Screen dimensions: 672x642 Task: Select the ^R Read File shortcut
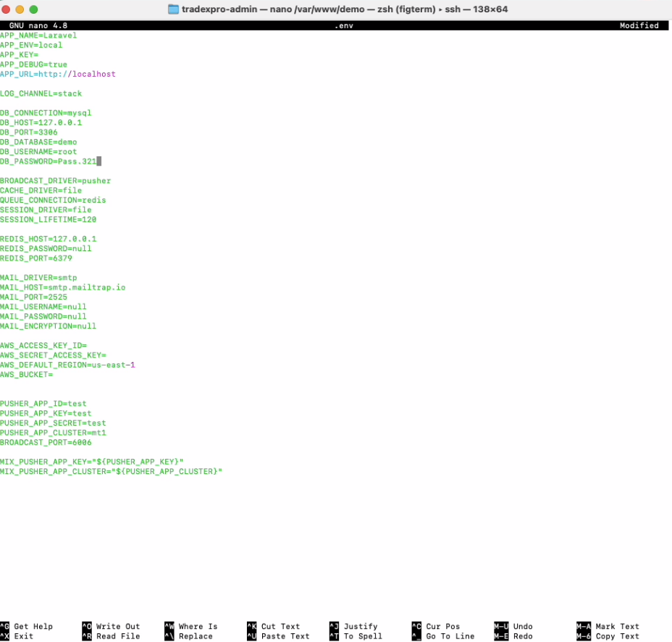coord(111,636)
